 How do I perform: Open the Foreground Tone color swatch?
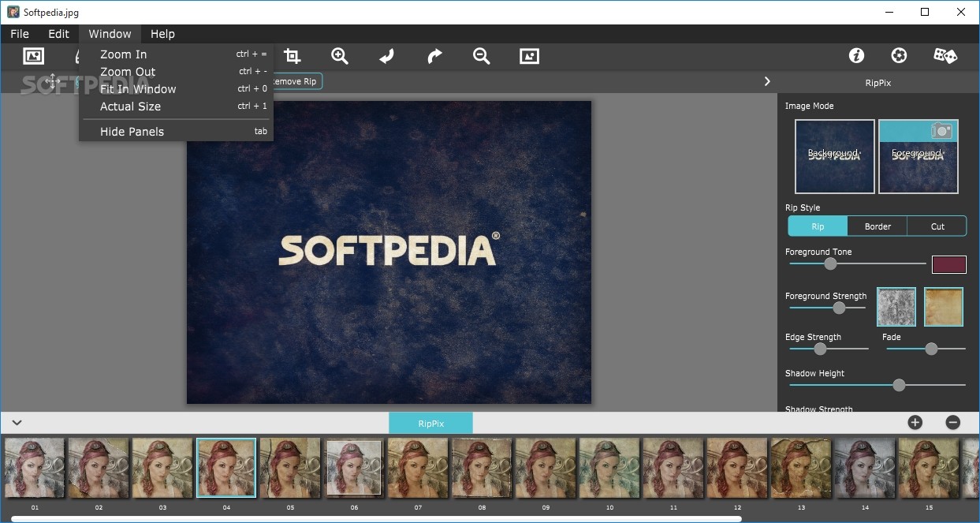coord(949,264)
